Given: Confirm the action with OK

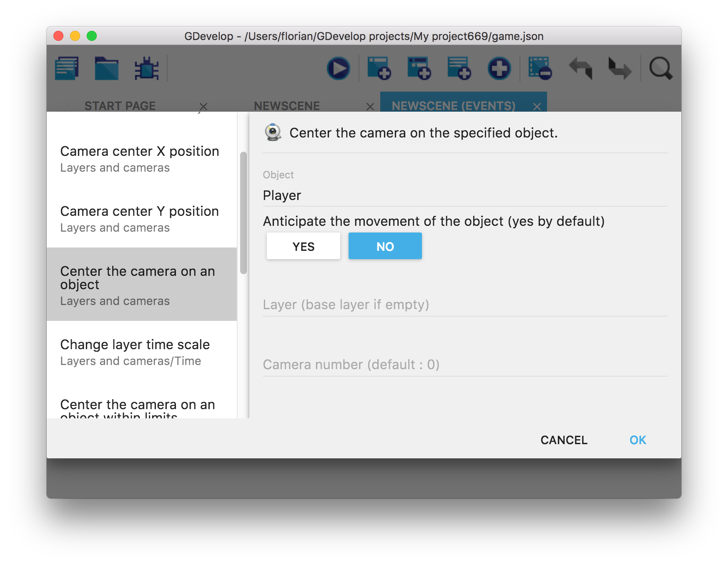Looking at the screenshot, I should pos(638,440).
